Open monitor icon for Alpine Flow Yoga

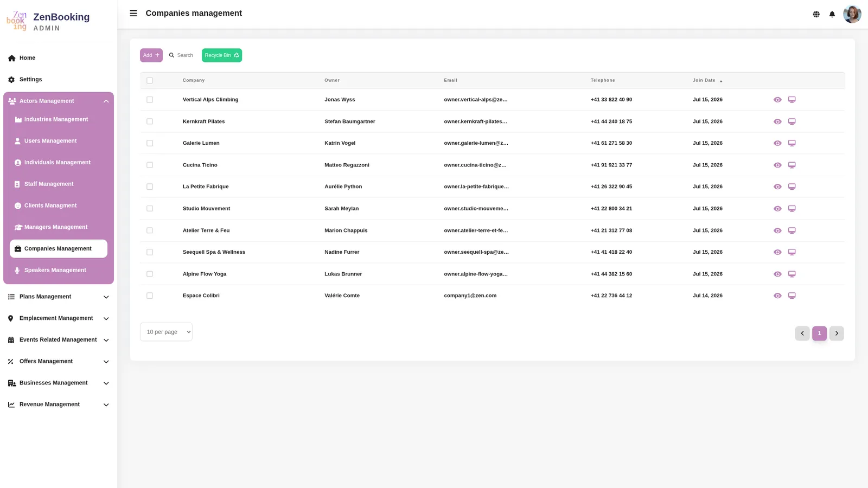click(792, 274)
